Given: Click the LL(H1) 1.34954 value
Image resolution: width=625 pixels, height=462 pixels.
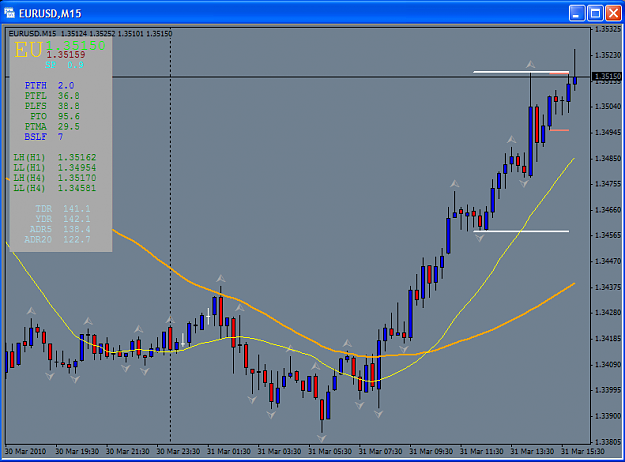Looking at the screenshot, I should 77,168.
